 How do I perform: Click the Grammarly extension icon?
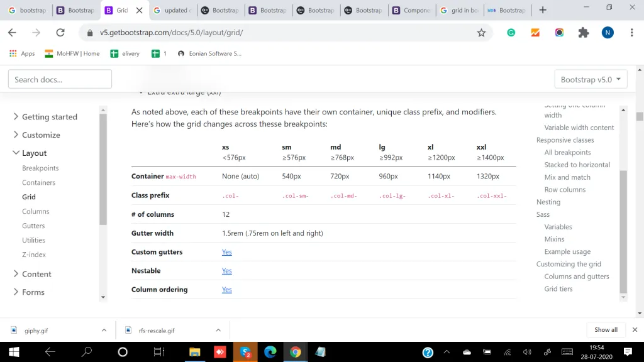point(511,33)
